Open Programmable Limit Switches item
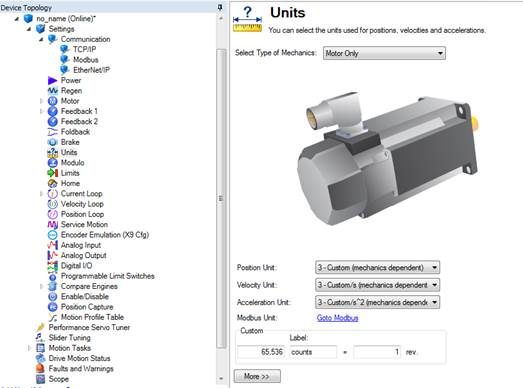 tap(107, 276)
